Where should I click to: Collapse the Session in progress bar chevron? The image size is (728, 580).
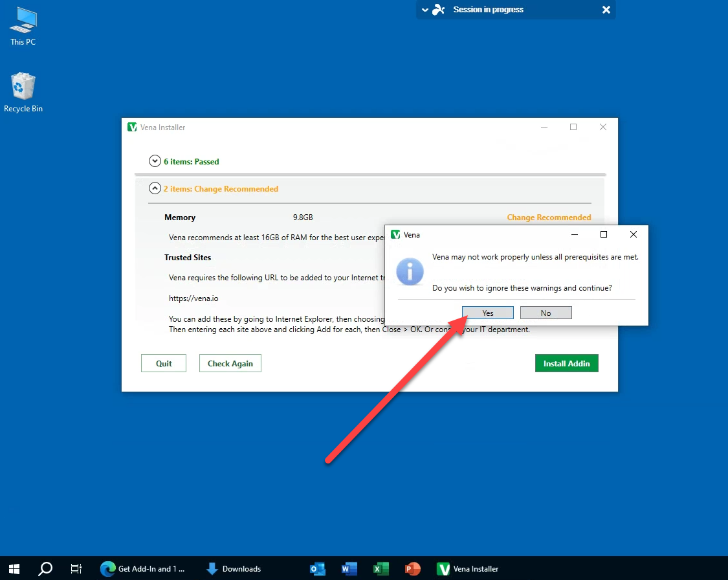(425, 10)
